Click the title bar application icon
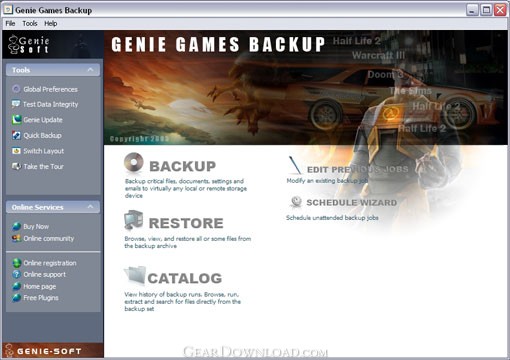This screenshot has height=360, width=510. [x=8, y=10]
